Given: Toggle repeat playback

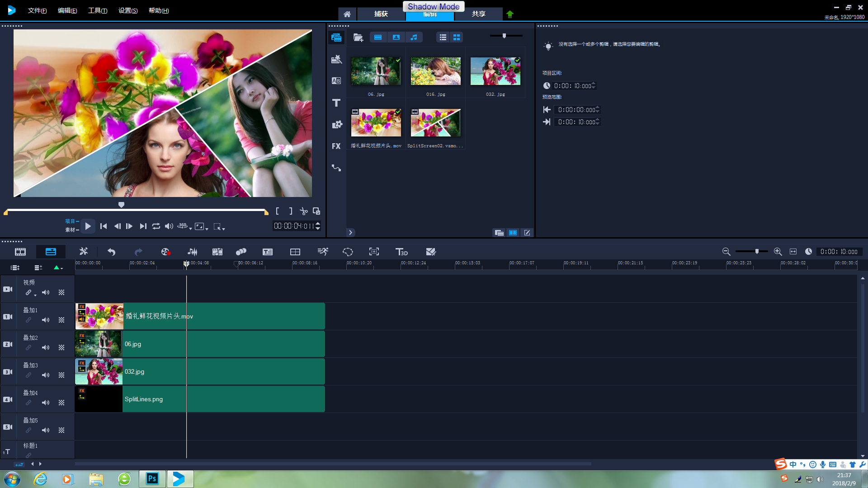Looking at the screenshot, I should (156, 226).
